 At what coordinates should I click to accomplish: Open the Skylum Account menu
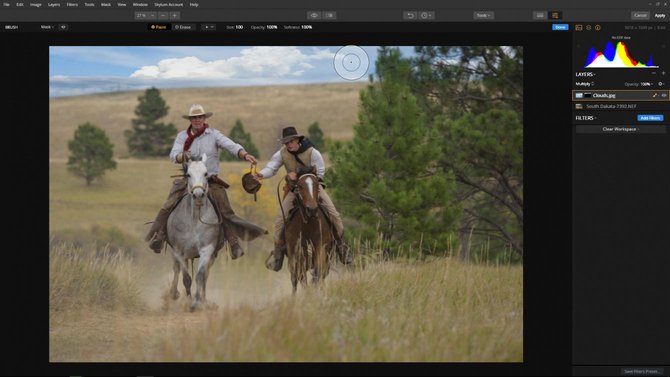(x=169, y=4)
